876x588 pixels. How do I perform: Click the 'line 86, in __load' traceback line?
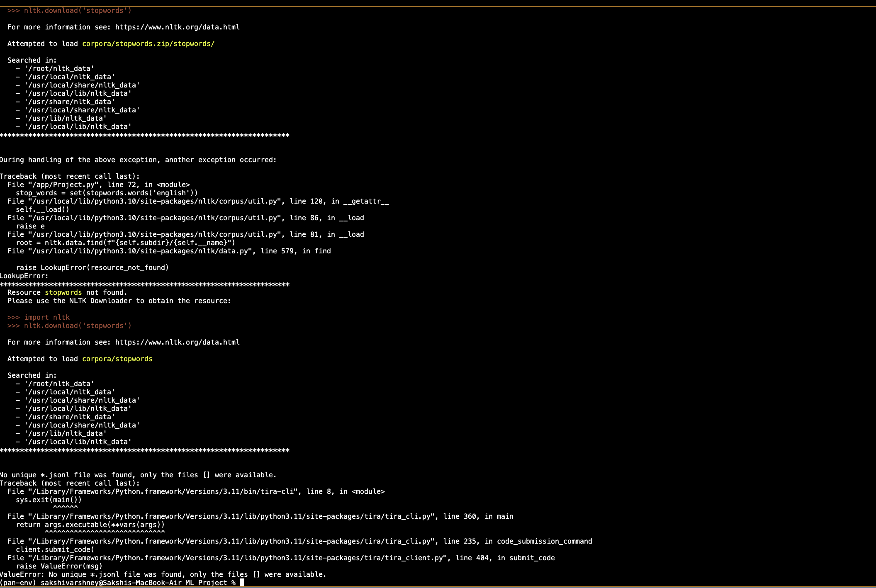pyautogui.click(x=186, y=218)
